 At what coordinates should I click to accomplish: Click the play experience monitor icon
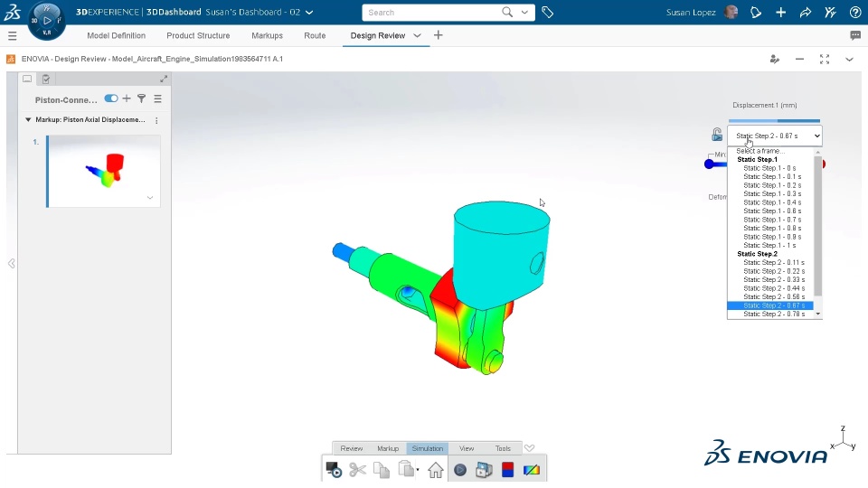[334, 470]
